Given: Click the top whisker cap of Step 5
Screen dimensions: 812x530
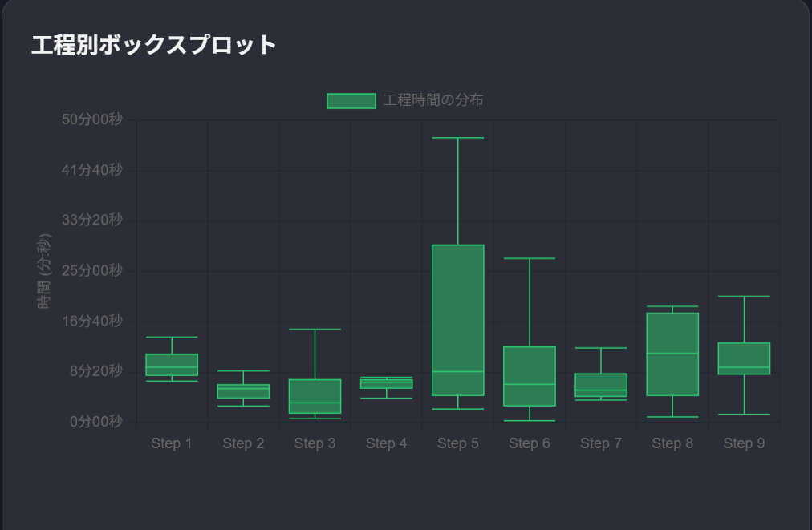Looking at the screenshot, I should 457,138.
